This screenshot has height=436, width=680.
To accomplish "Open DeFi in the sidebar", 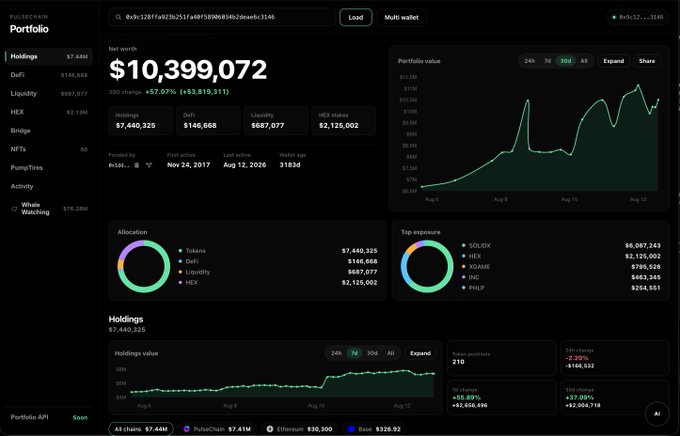I will coord(49,75).
